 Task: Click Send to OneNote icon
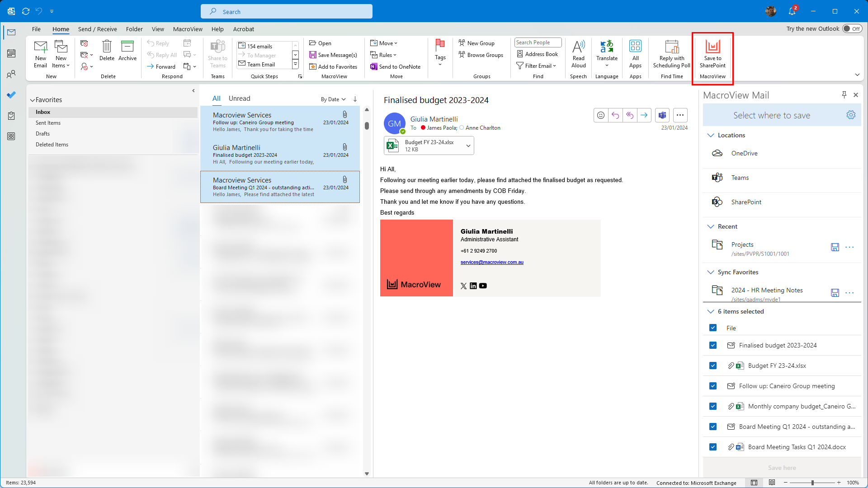(x=395, y=66)
